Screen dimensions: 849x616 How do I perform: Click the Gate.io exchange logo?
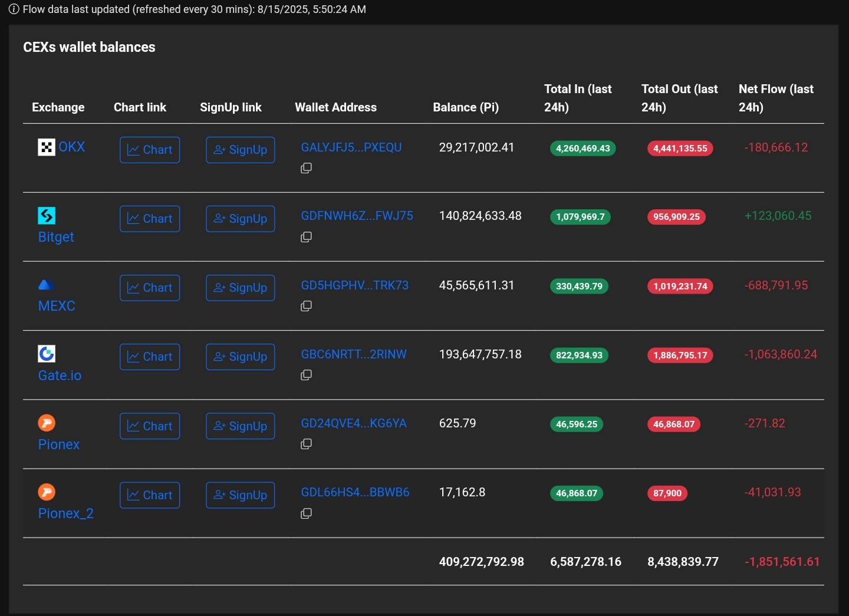tap(47, 354)
